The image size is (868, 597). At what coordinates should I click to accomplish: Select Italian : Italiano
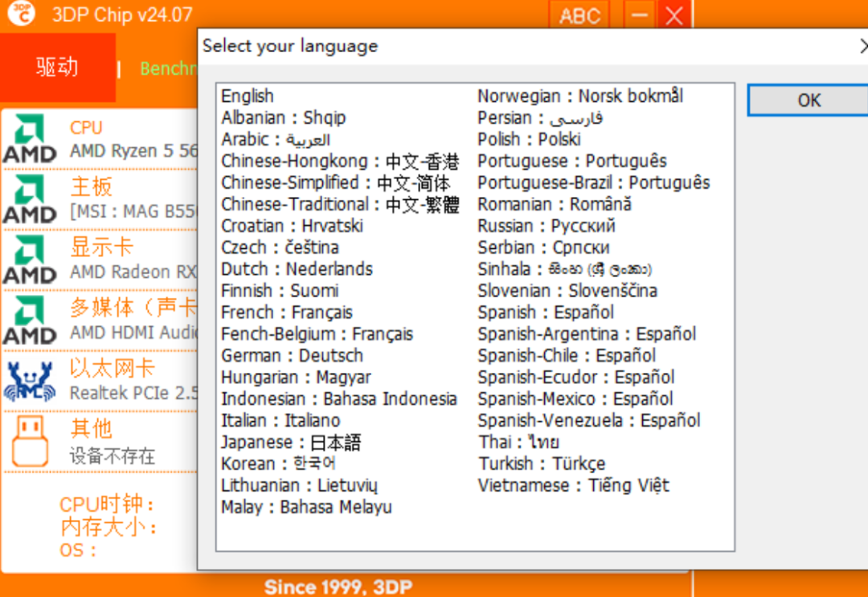click(280, 420)
